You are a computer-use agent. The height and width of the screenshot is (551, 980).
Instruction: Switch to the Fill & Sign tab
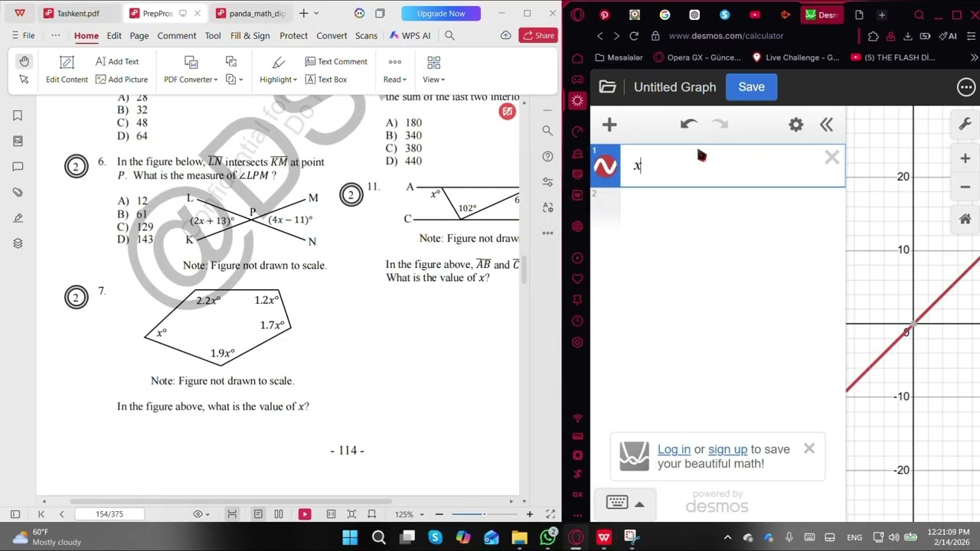[250, 35]
